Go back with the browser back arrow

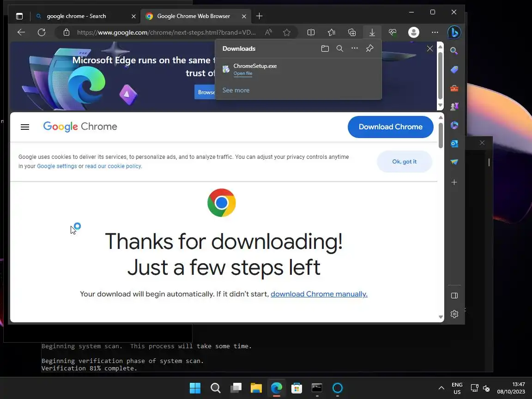coord(21,32)
